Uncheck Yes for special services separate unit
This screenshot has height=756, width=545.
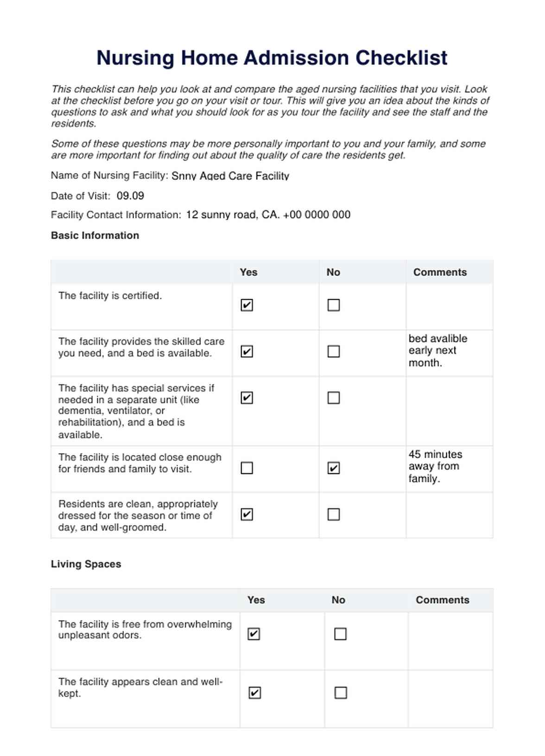247,398
